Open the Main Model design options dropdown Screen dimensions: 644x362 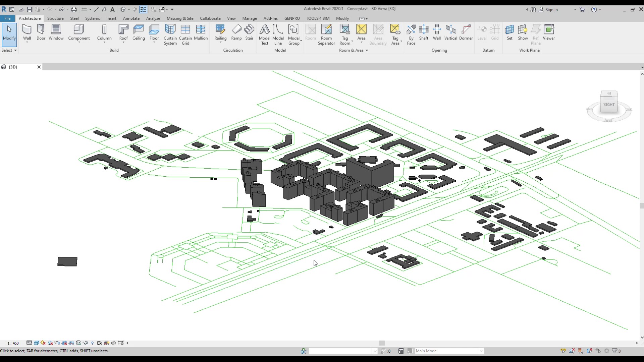pyautogui.click(x=481, y=351)
